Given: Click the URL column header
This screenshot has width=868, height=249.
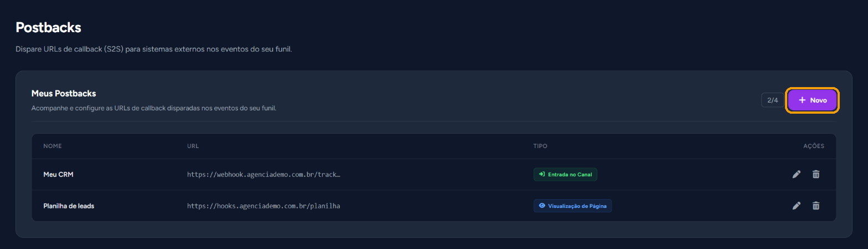Looking at the screenshot, I should point(193,146).
